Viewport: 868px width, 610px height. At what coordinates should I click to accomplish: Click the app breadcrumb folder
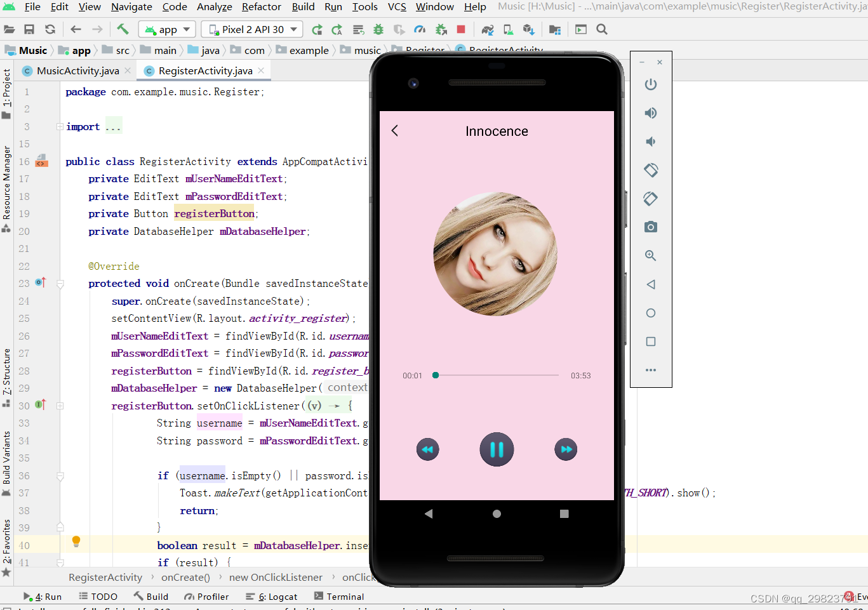tap(75, 50)
